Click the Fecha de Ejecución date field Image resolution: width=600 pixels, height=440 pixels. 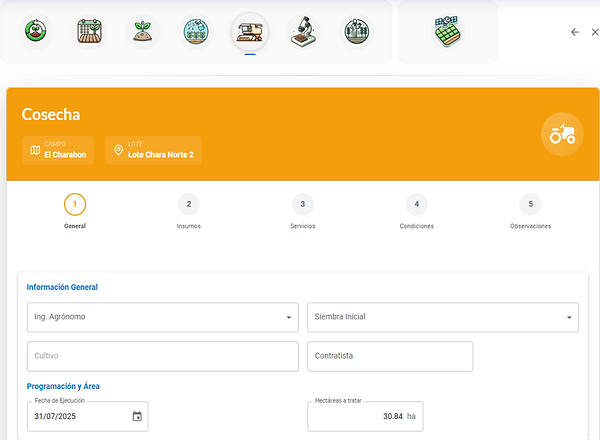(x=88, y=416)
